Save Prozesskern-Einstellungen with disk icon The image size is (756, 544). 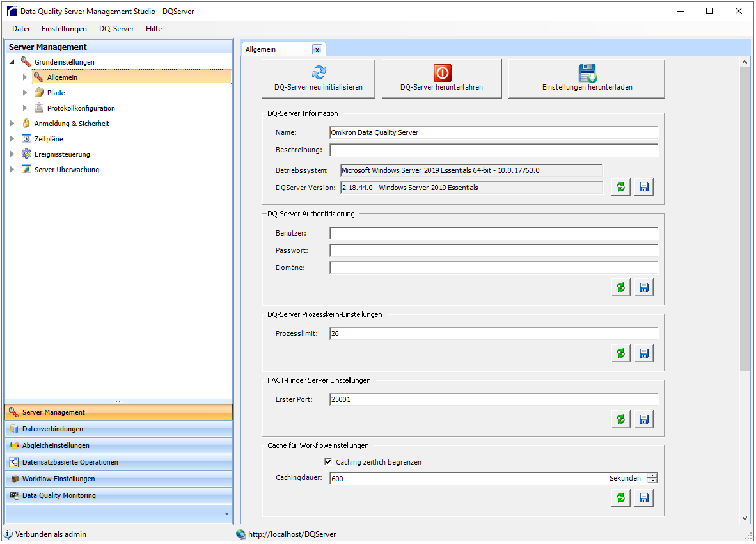tap(643, 353)
